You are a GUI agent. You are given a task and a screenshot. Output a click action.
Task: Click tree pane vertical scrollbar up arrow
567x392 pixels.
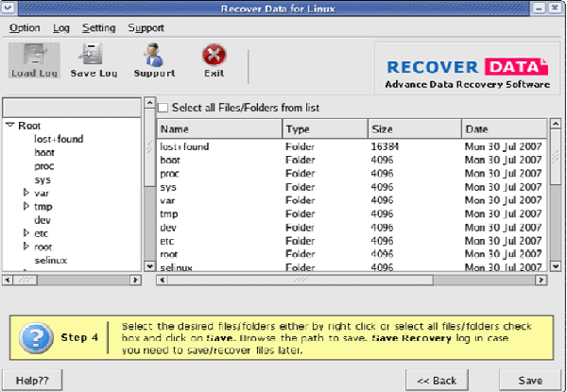click(149, 103)
